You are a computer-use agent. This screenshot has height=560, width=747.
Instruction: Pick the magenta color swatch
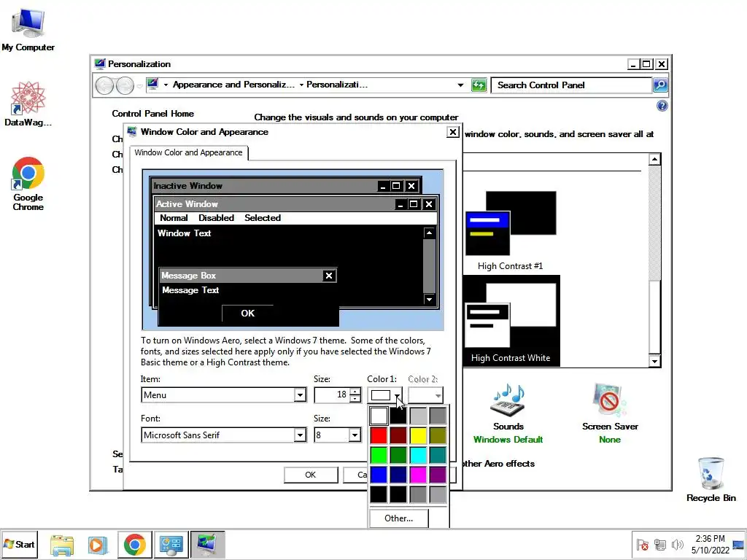tap(418, 475)
